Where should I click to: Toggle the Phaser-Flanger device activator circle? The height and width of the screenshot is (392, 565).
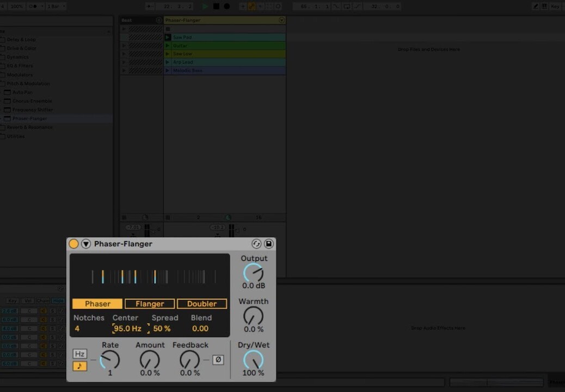(73, 244)
